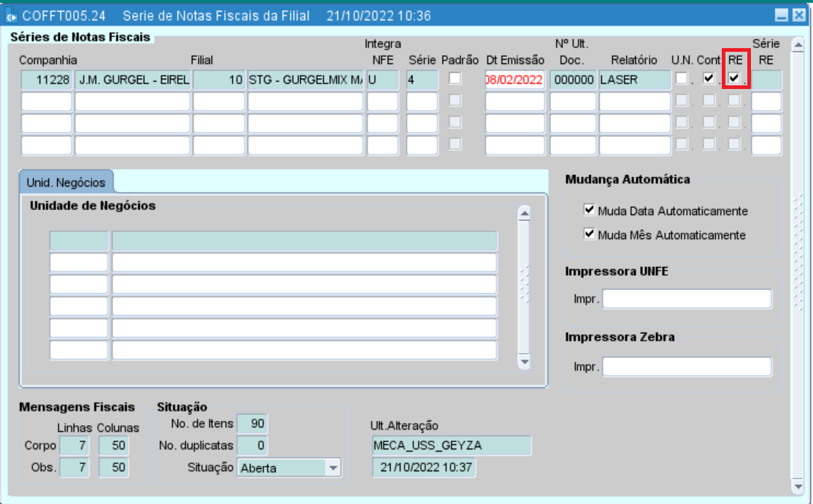Disable Muda Data Automaticamente
The width and height of the screenshot is (813, 504).
pyautogui.click(x=589, y=210)
